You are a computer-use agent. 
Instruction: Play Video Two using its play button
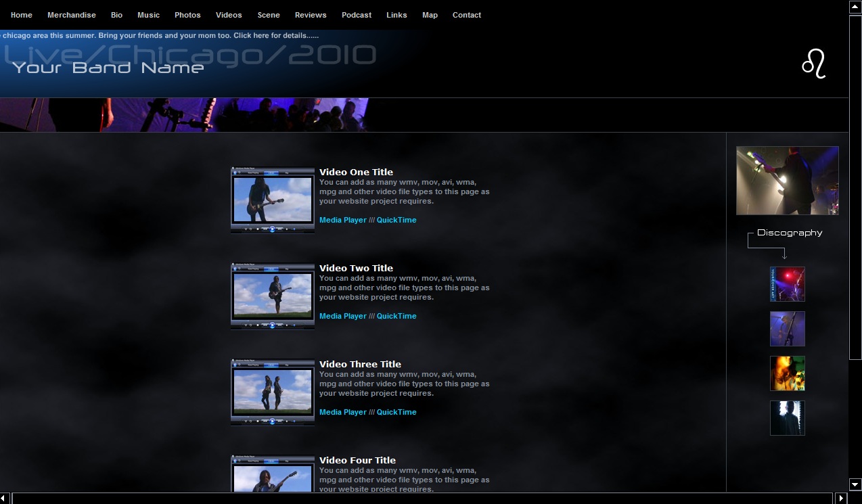point(272,325)
